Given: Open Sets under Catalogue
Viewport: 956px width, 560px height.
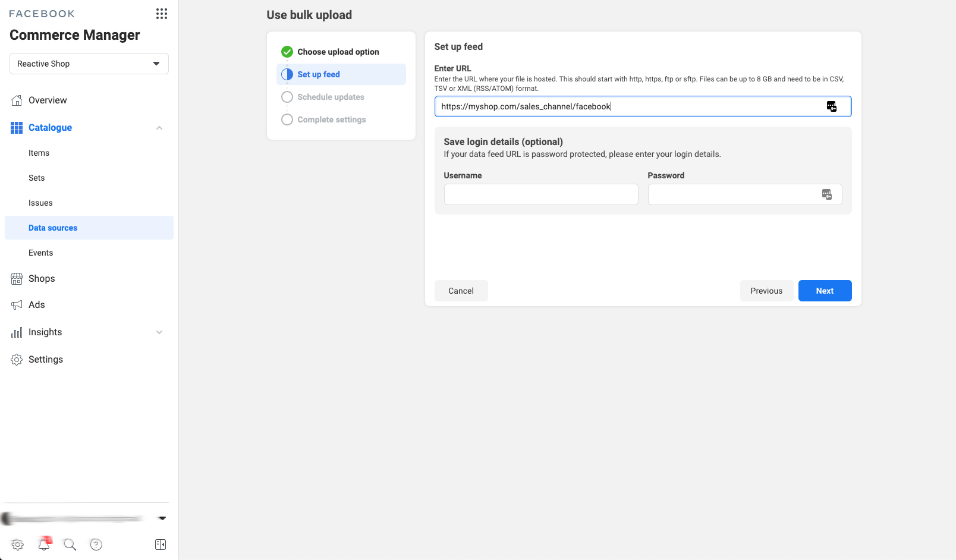Looking at the screenshot, I should click(36, 178).
